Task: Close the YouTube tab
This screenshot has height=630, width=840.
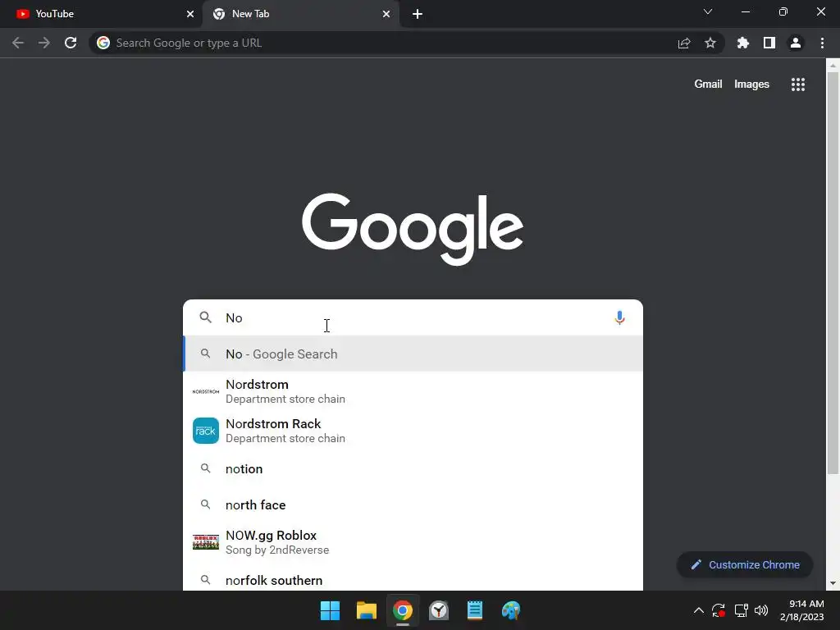Action: (190, 14)
